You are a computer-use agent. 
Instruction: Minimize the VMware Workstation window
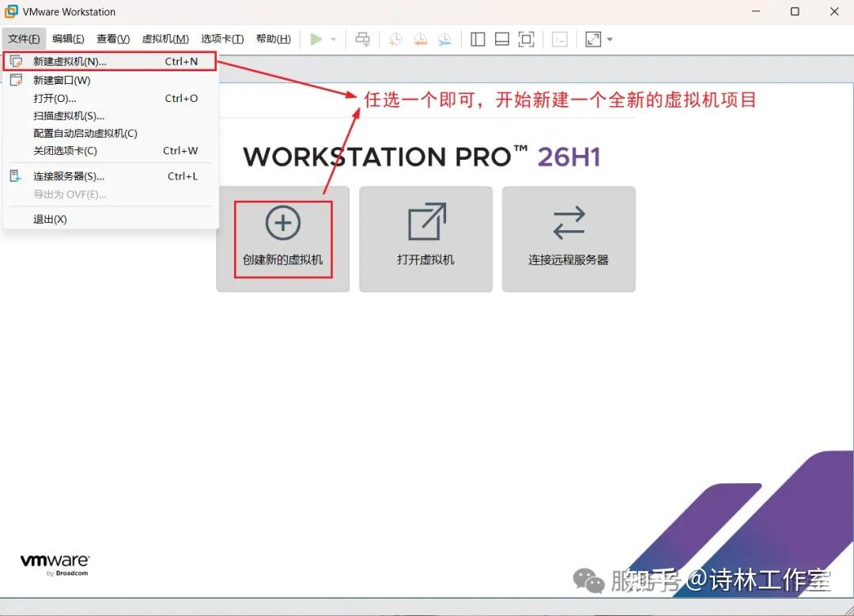coord(756,11)
